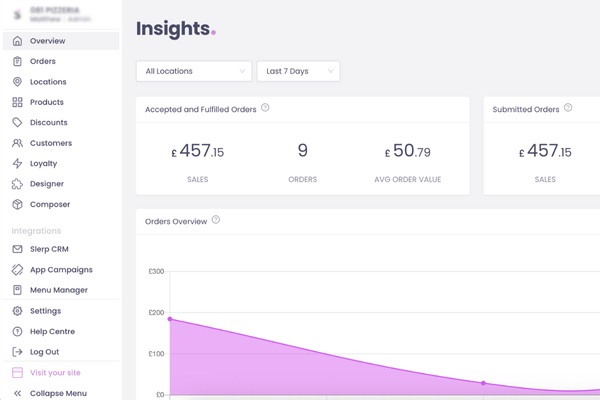Click the Designer puzzle piece icon

18,184
